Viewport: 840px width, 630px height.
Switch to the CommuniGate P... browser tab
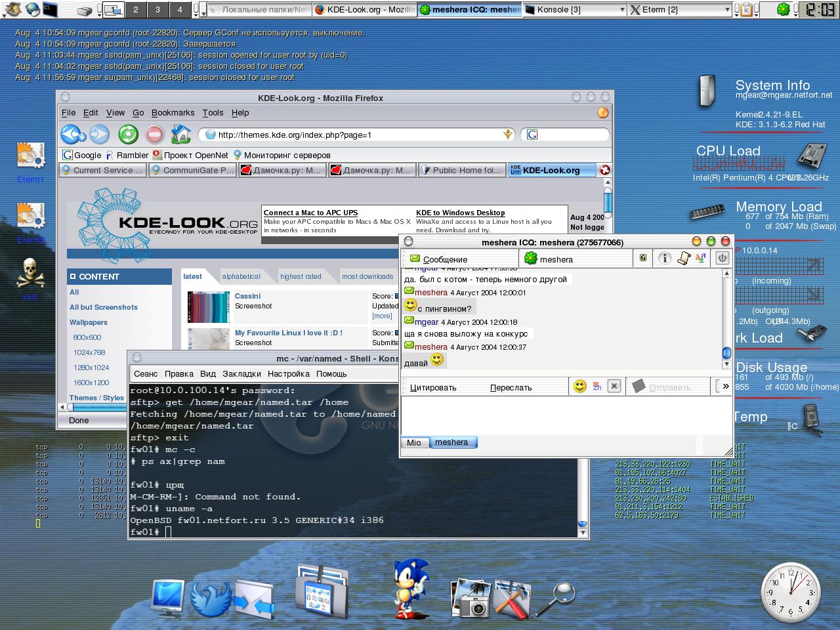192,171
